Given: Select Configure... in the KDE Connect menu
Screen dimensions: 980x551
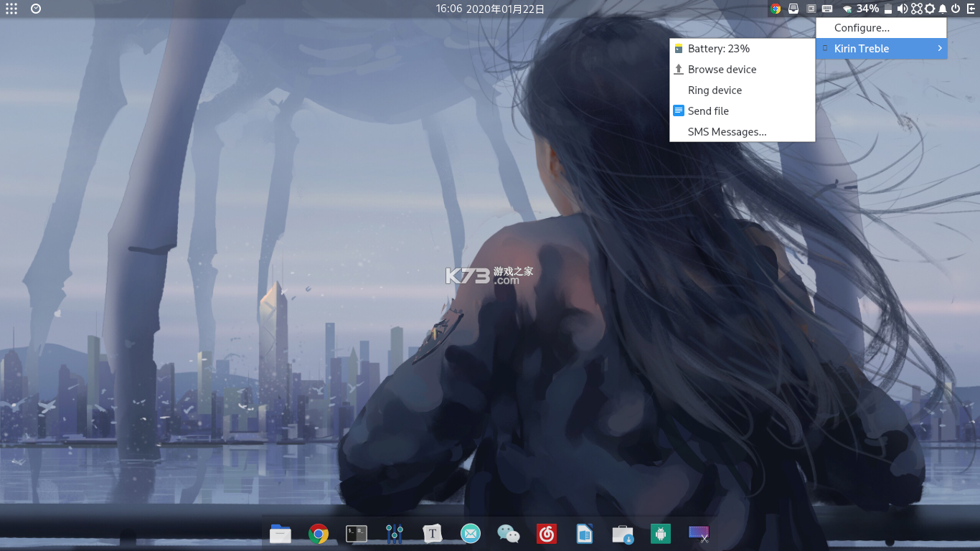Looking at the screenshot, I should click(881, 28).
